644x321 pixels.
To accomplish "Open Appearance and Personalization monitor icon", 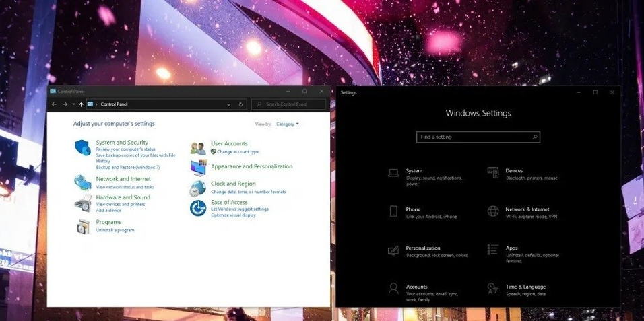I will [198, 168].
